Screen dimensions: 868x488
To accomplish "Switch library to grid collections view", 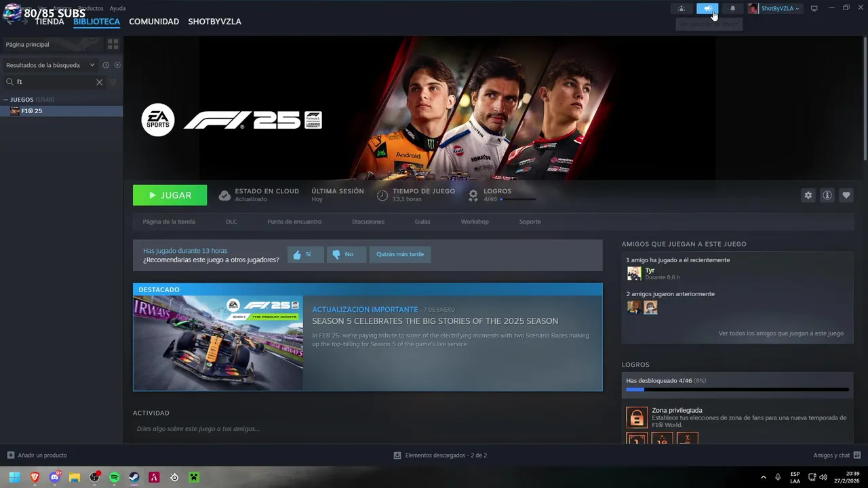I will click(113, 44).
